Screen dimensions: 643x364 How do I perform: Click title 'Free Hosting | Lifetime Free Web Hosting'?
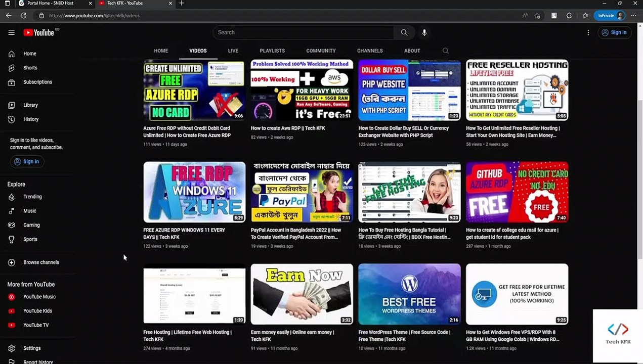pyautogui.click(x=187, y=336)
